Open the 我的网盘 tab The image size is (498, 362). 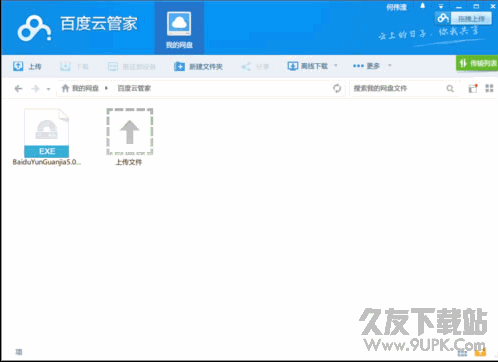pos(179,29)
